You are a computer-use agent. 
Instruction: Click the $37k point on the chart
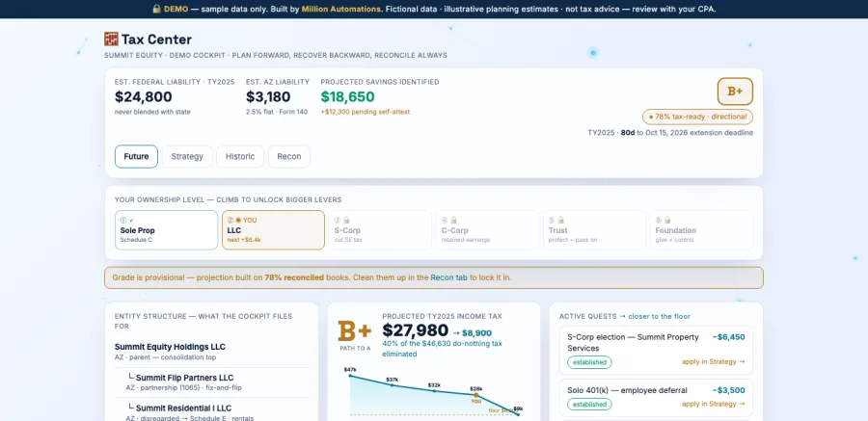(x=392, y=385)
